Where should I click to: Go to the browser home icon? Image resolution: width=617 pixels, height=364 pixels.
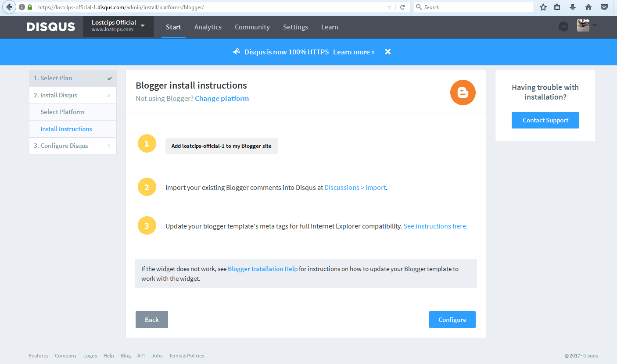tap(588, 7)
